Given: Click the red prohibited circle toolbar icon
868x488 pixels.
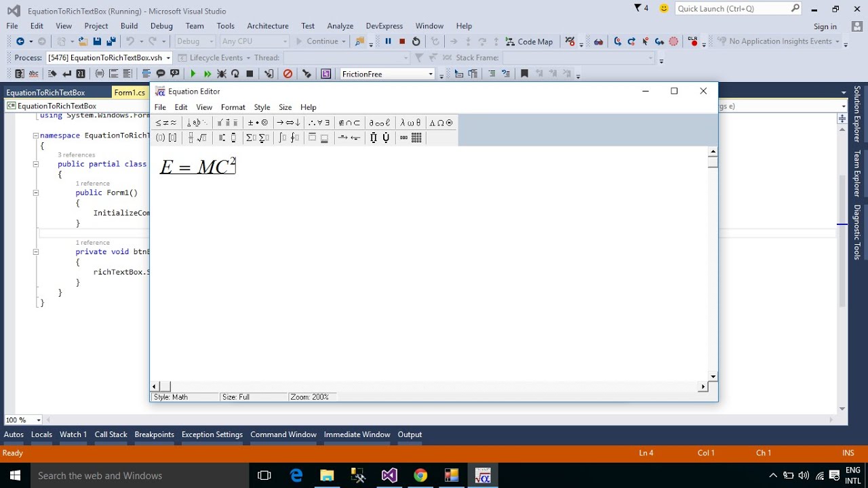Looking at the screenshot, I should coord(288,74).
